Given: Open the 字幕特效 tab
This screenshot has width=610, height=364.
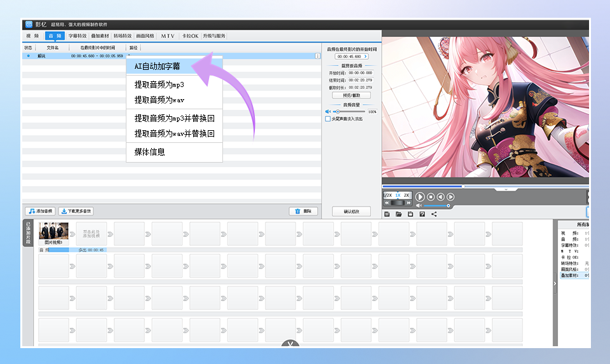Looking at the screenshot, I should (78, 36).
